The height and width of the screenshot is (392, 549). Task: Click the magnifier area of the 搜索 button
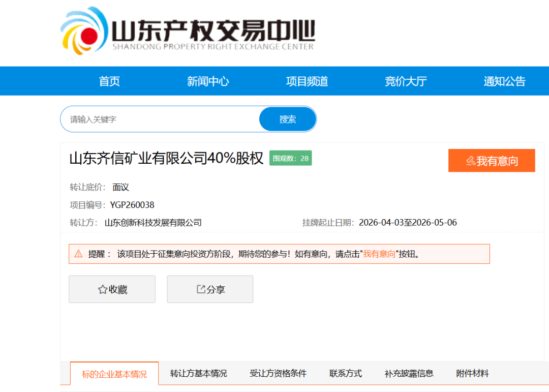point(288,118)
